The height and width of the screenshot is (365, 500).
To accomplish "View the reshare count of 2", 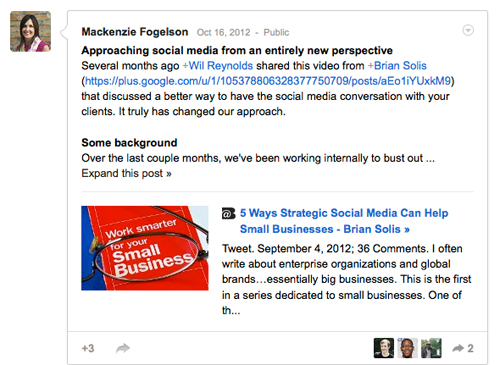I will [470, 348].
